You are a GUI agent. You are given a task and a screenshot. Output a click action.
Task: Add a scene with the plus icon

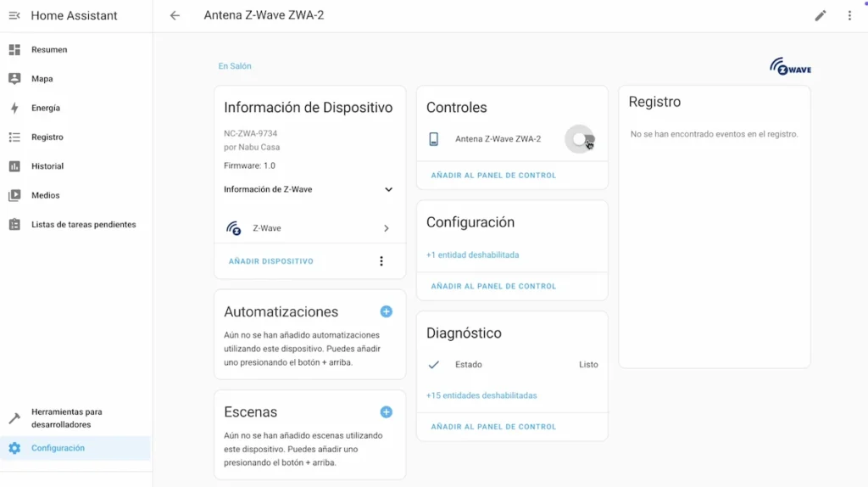pos(387,412)
